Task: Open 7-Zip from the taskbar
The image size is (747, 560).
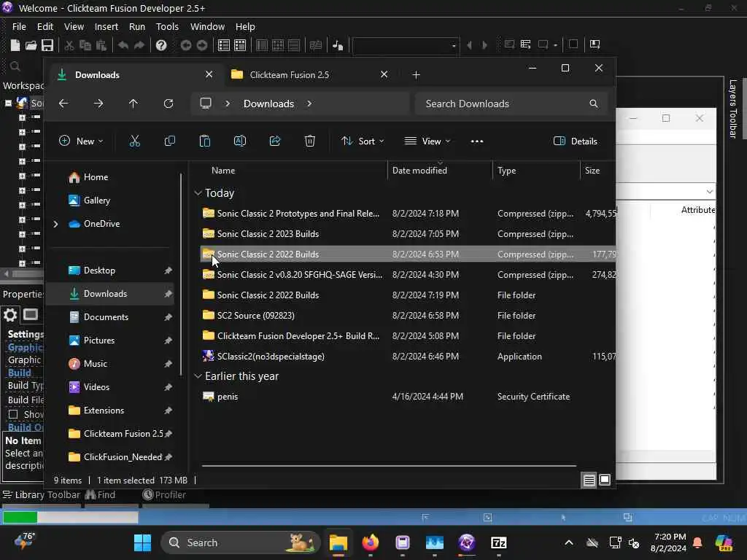Action: tap(499, 542)
